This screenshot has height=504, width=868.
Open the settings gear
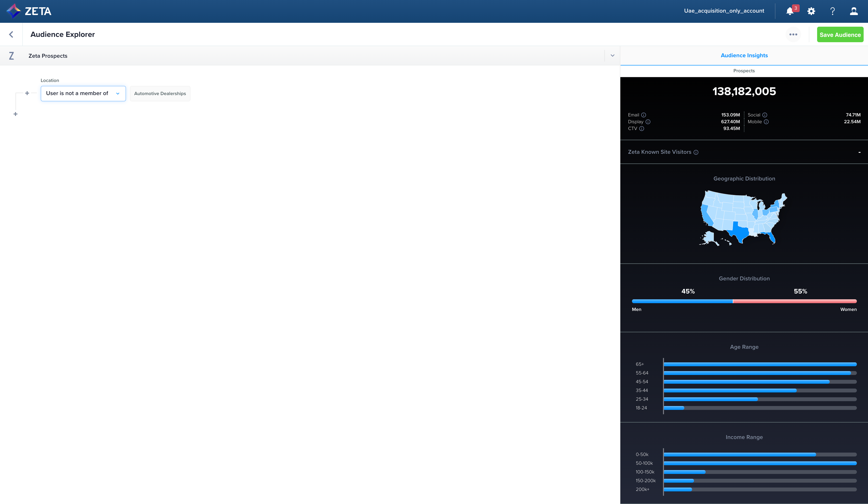tap(811, 11)
